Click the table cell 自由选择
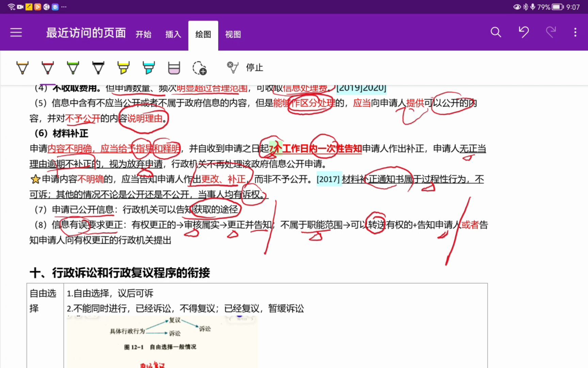Screen dimensions: 588x368 click(x=45, y=301)
